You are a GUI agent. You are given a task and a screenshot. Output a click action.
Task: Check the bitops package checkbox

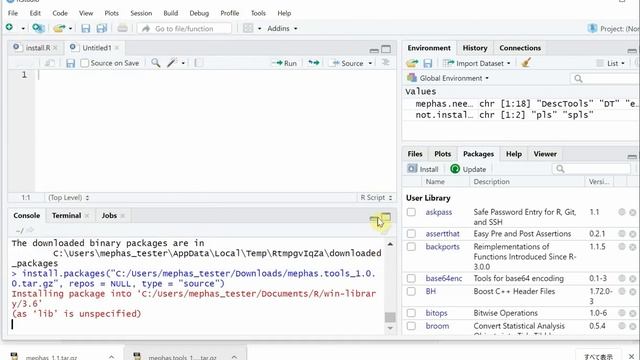coord(411,313)
